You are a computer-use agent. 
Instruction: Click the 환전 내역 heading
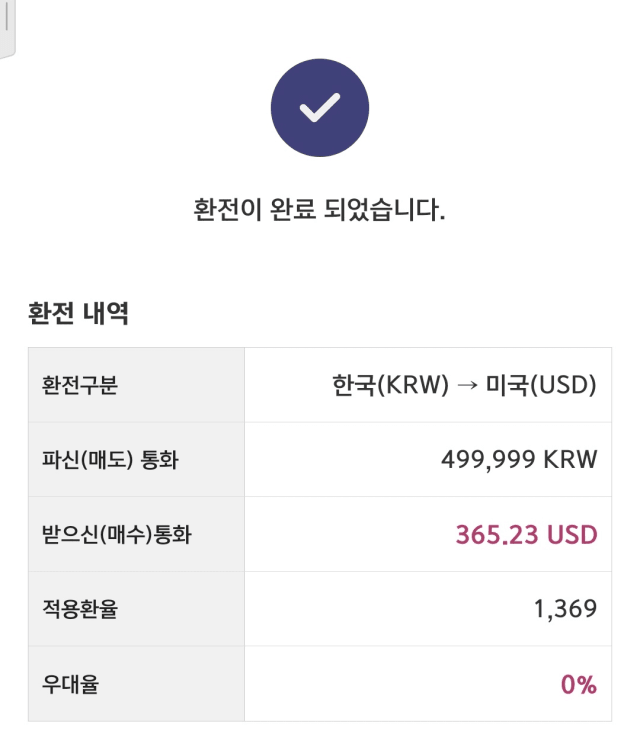[x=78, y=313]
